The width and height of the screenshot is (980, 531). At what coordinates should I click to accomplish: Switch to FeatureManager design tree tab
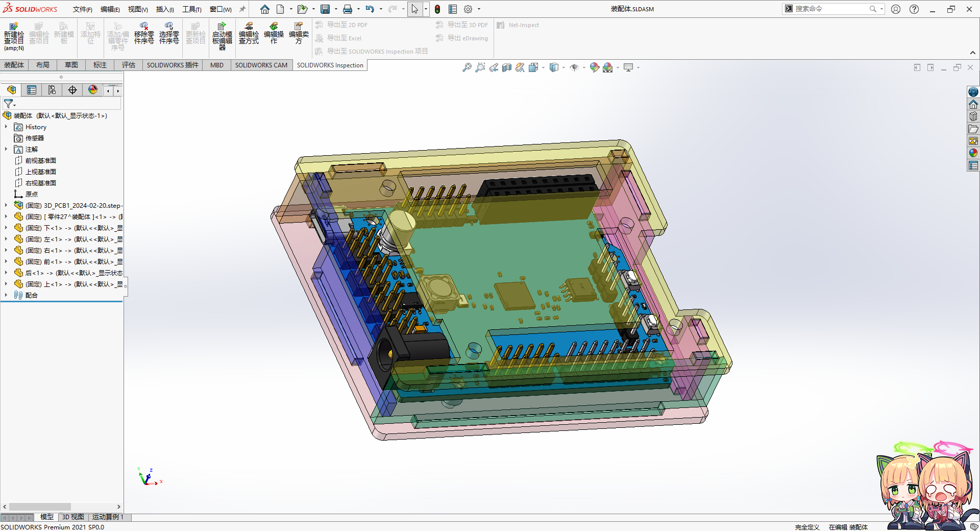pos(11,90)
